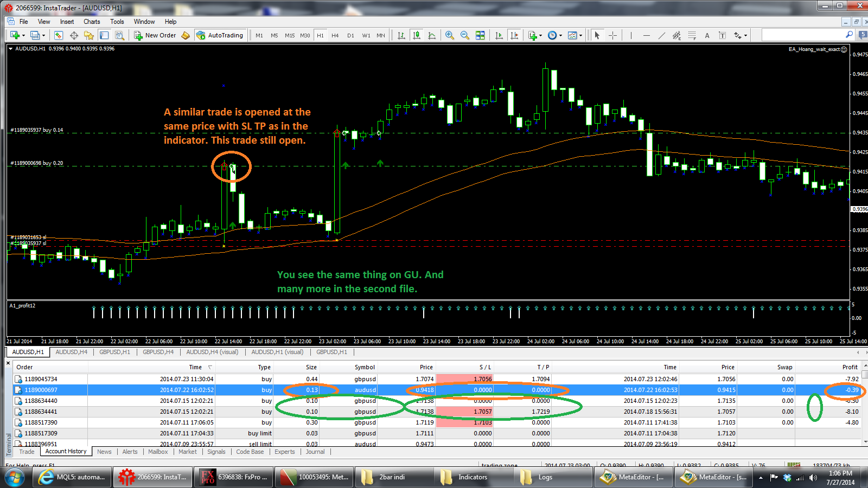
Task: Select the Fibonacci retracement tool
Action: coord(692,35)
